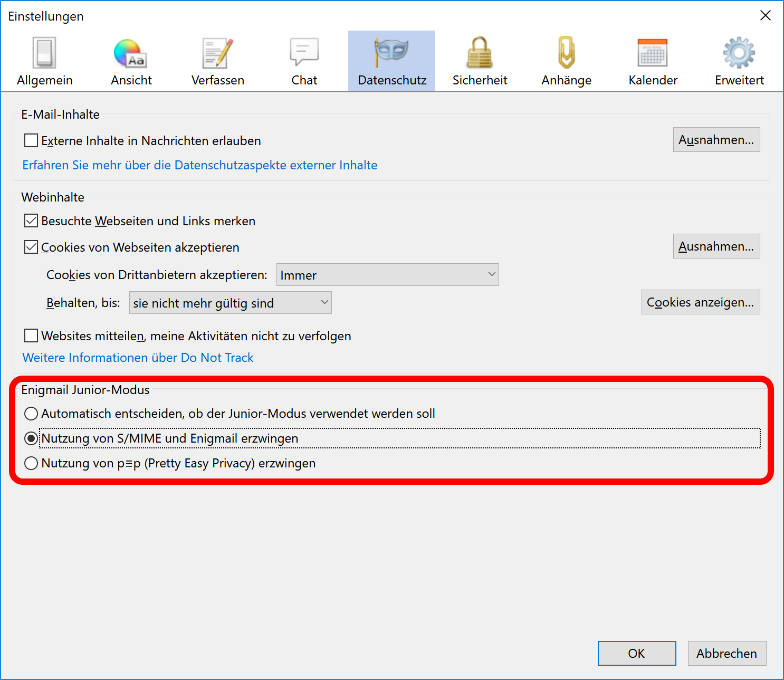Image resolution: width=784 pixels, height=680 pixels.
Task: Switch to the Erweitert tab label
Action: (x=739, y=80)
